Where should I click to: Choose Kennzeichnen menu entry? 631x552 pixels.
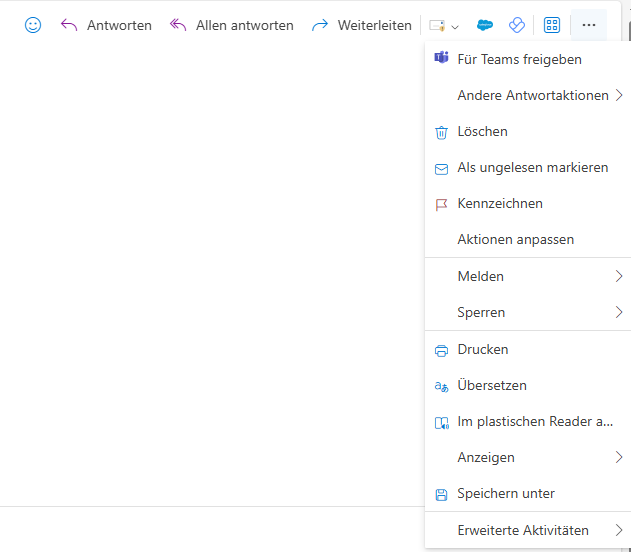[528, 204]
